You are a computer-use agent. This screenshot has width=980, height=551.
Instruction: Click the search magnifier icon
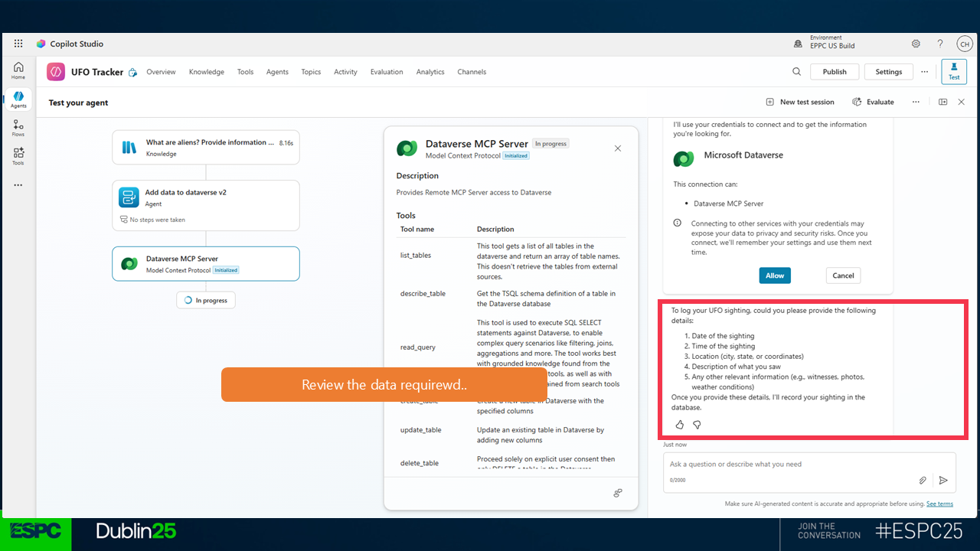797,72
